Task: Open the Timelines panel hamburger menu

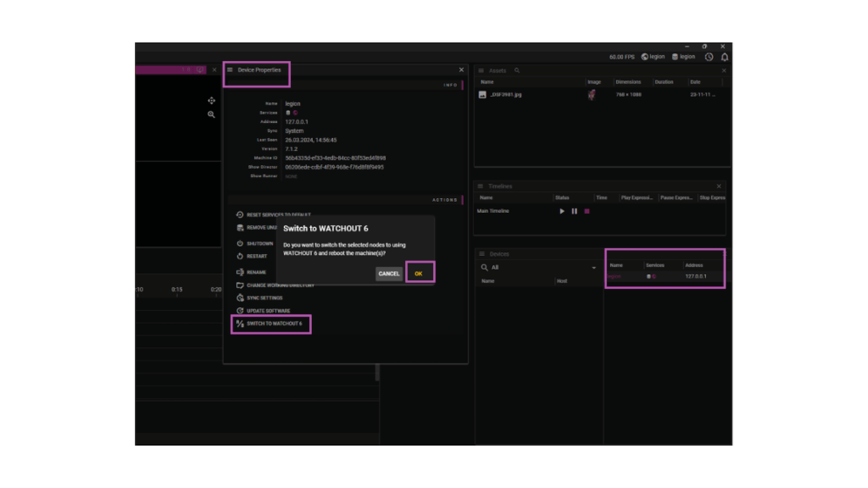Action: 481,186
